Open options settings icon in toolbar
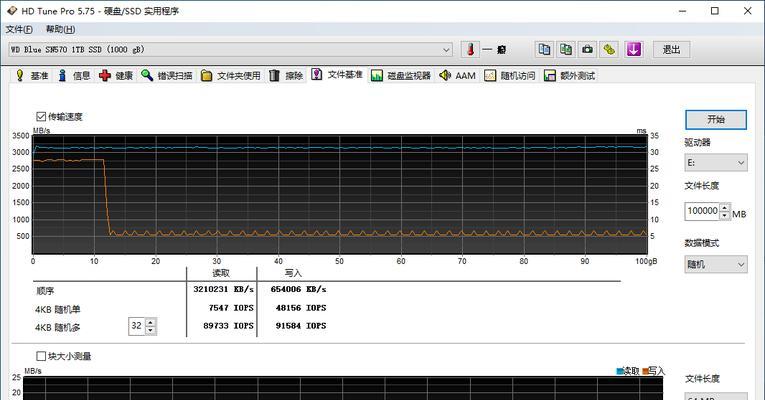This screenshot has height=400, width=765. point(609,49)
